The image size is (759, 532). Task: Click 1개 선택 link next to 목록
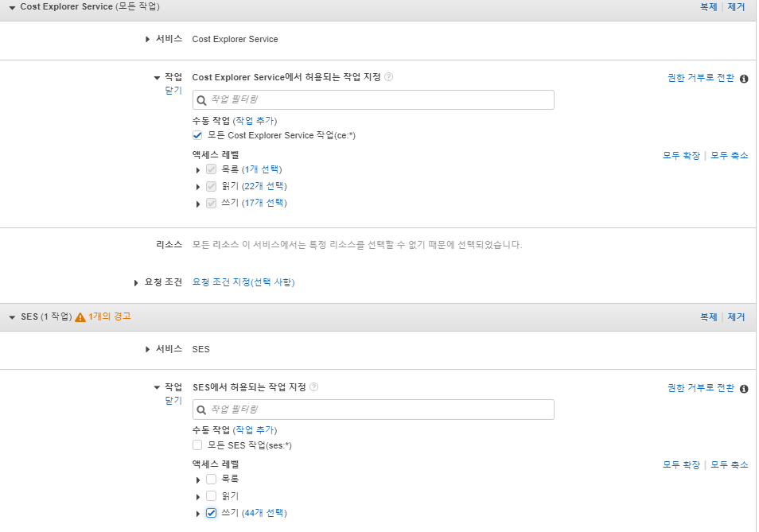click(262, 169)
